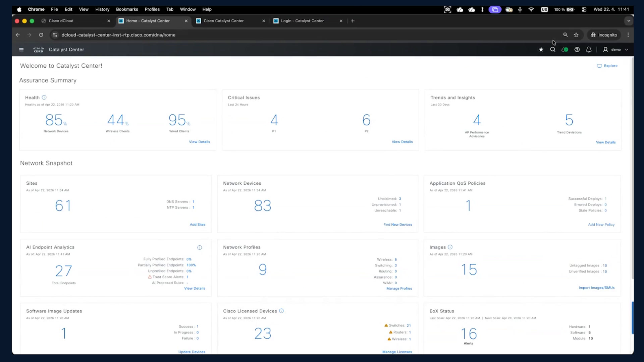This screenshot has width=644, height=362.
Task: Click Manage Licenses link
Action: [x=397, y=352]
